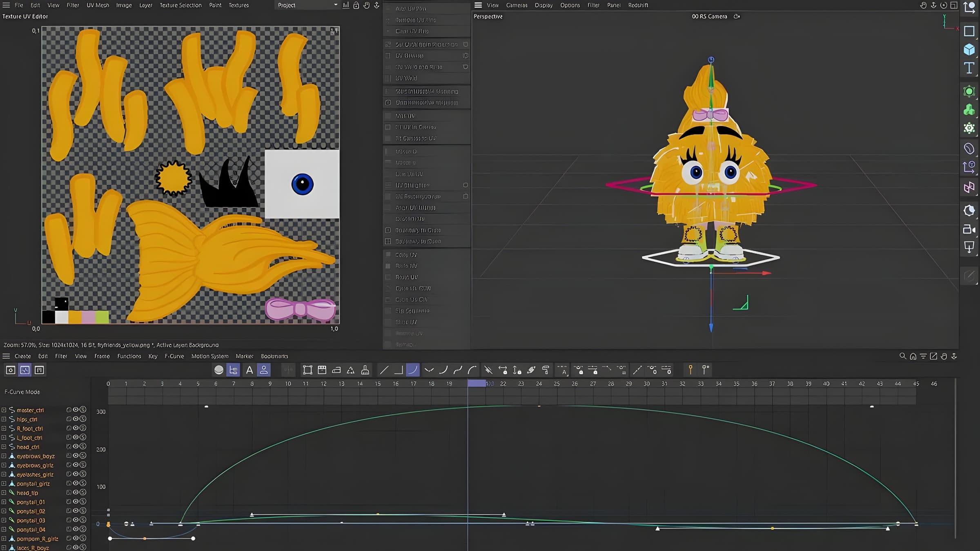Viewport: 980px width, 551px height.
Task: Switch timeline to Motion mode icon
Action: [x=39, y=370]
